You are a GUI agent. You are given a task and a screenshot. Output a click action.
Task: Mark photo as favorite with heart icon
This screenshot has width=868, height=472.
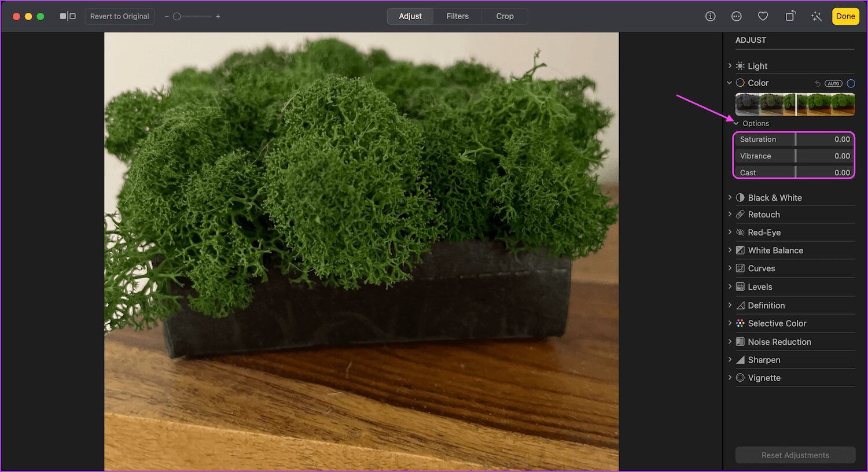click(763, 16)
